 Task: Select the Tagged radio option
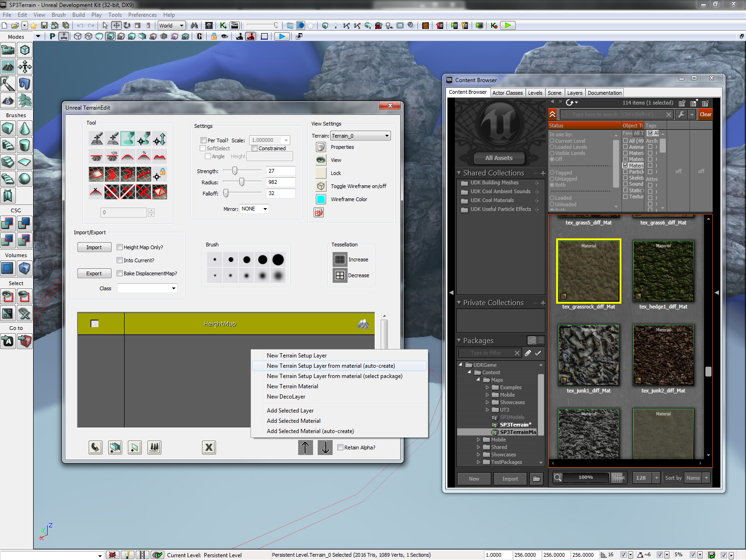[552, 173]
